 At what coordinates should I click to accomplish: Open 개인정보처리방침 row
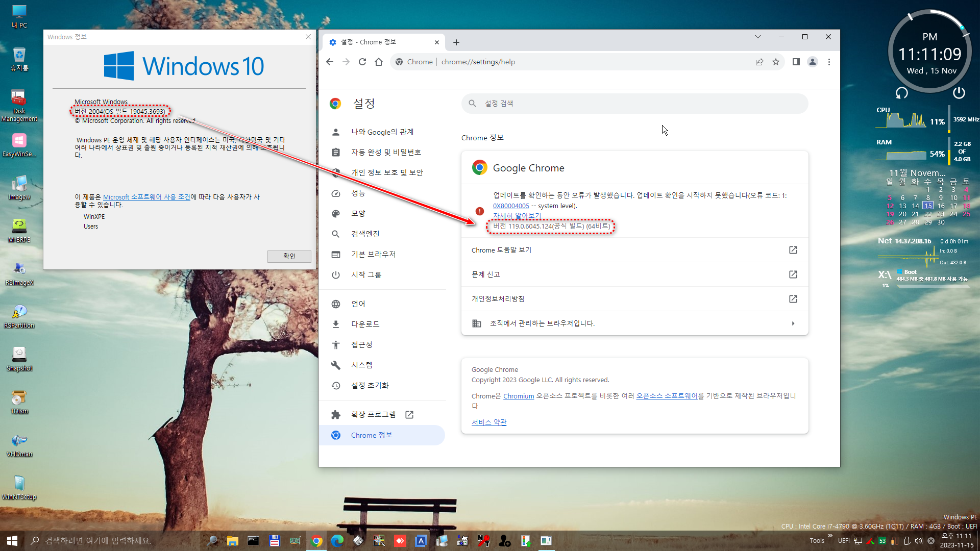click(x=634, y=299)
